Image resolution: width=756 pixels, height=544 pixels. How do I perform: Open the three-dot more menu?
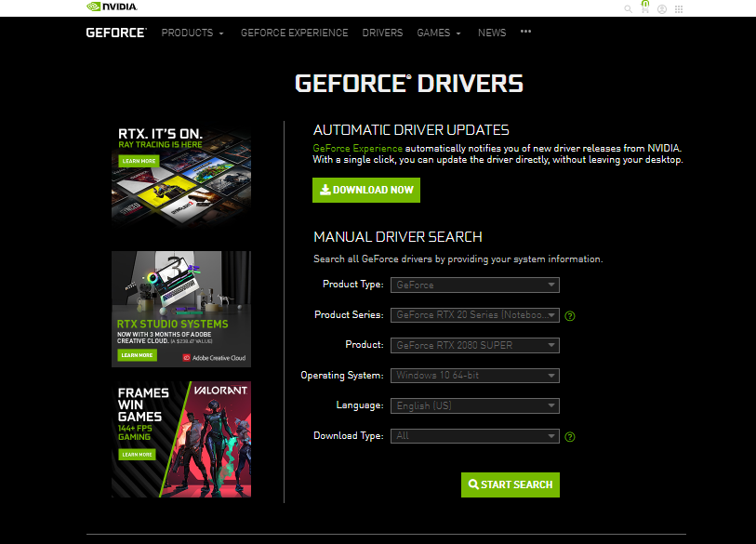pyautogui.click(x=525, y=32)
